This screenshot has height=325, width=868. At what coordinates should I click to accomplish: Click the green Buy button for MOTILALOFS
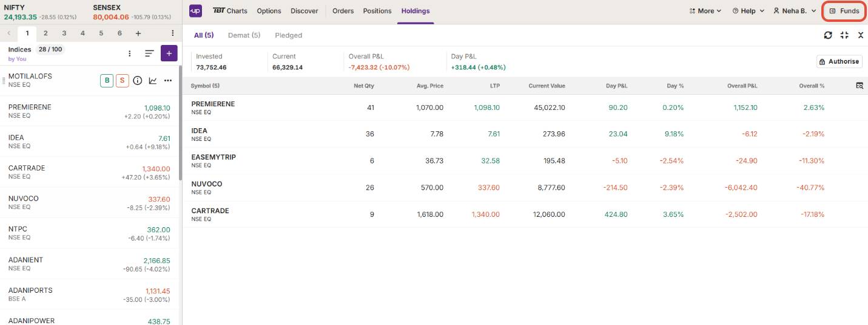pos(107,81)
